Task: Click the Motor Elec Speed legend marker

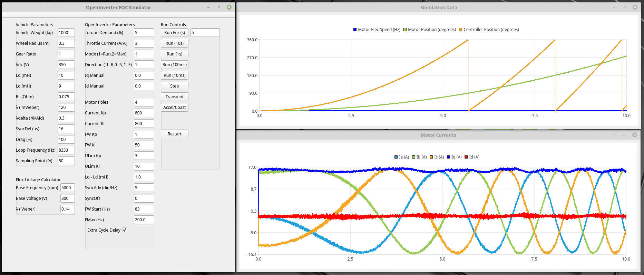Action: (x=355, y=30)
